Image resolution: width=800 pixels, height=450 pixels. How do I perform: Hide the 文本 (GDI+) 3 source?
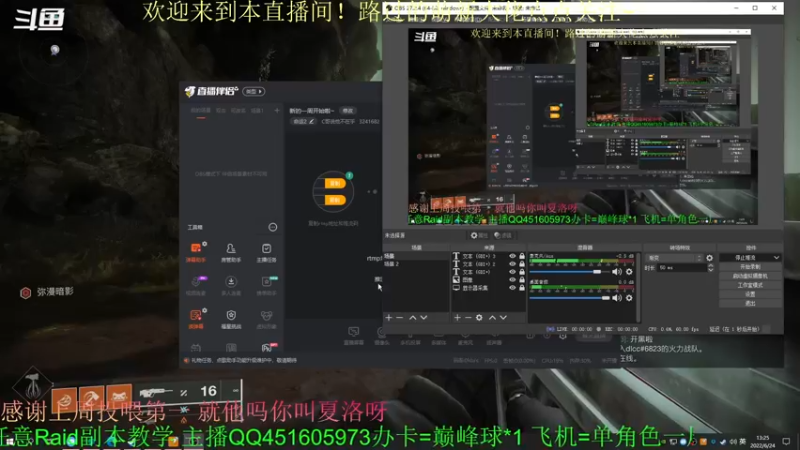pos(512,256)
